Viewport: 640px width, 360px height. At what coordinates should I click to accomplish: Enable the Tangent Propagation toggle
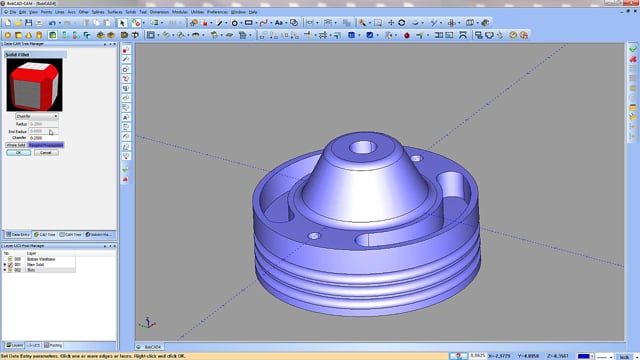click(x=46, y=145)
